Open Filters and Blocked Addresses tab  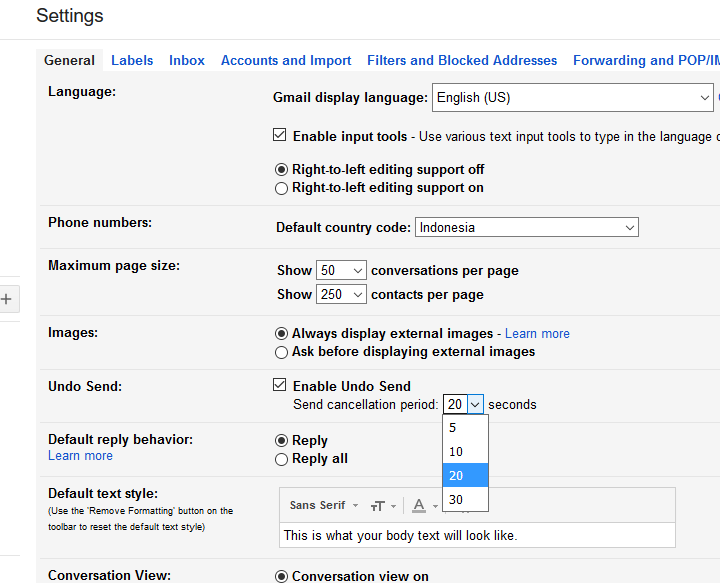[462, 60]
